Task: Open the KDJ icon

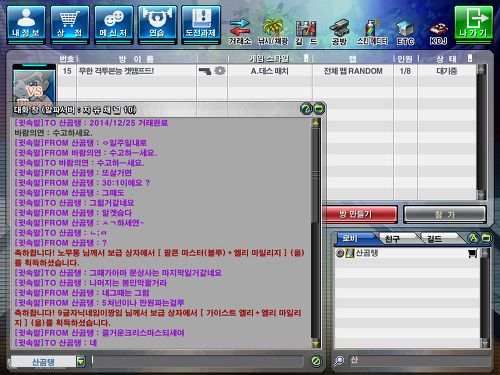Action: pyautogui.click(x=438, y=33)
